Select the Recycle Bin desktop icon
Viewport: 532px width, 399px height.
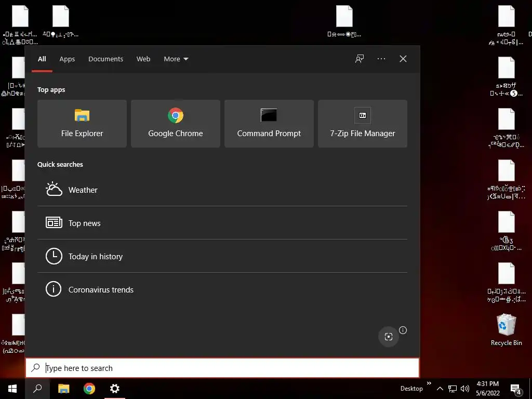click(x=506, y=330)
